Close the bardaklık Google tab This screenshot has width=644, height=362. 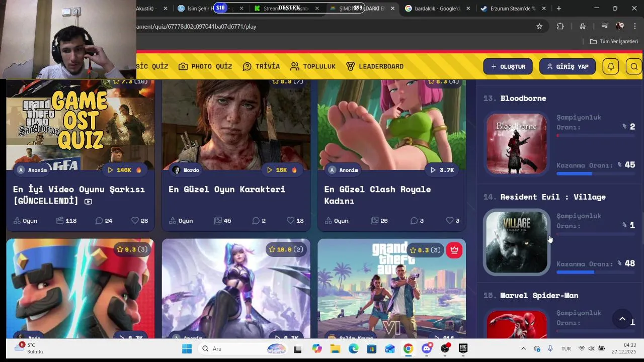[x=468, y=8]
